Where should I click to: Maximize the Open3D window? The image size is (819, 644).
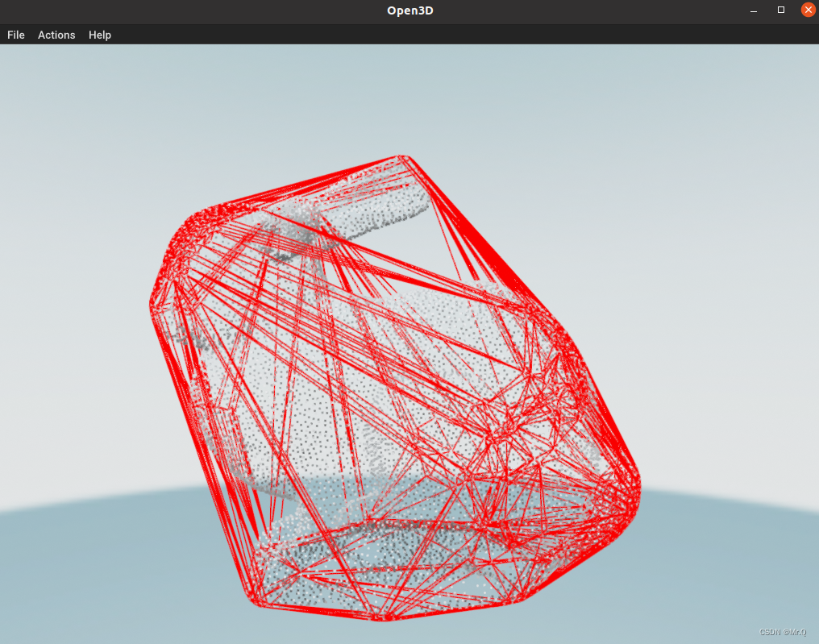(x=780, y=10)
